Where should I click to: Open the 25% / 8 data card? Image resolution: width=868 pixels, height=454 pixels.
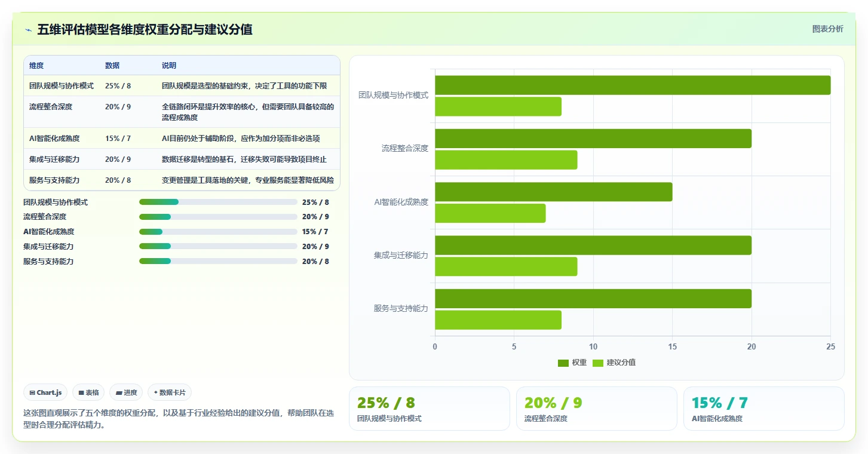[x=430, y=409]
